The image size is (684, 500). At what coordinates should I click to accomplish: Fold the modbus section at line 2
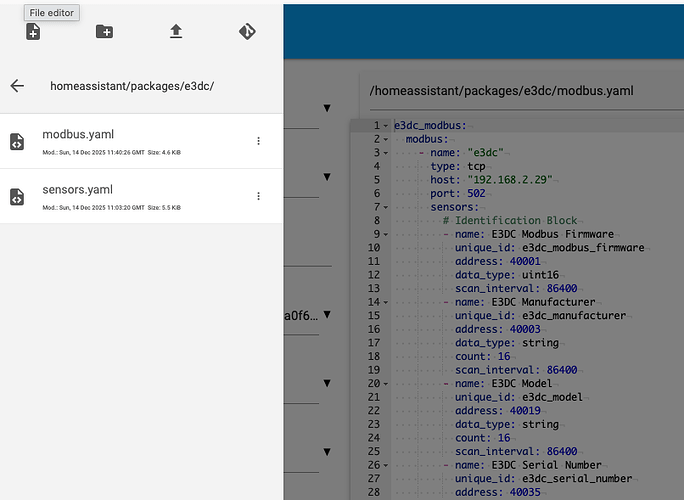pos(387,139)
